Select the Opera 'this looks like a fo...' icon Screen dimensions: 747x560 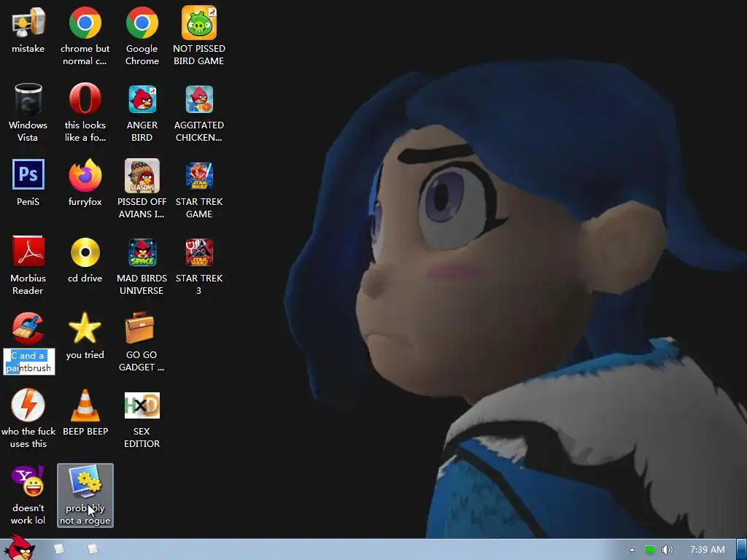pos(85,99)
